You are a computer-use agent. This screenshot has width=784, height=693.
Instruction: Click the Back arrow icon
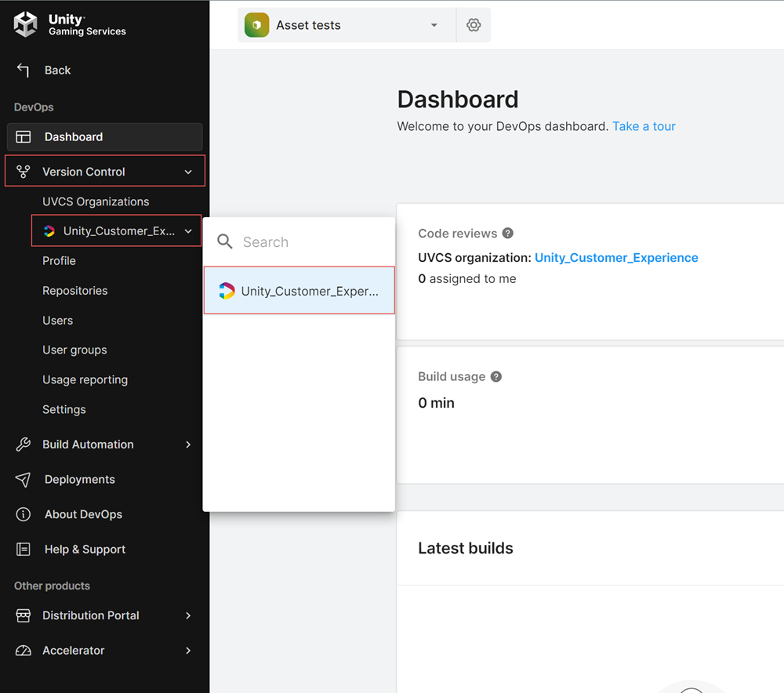[x=24, y=70]
